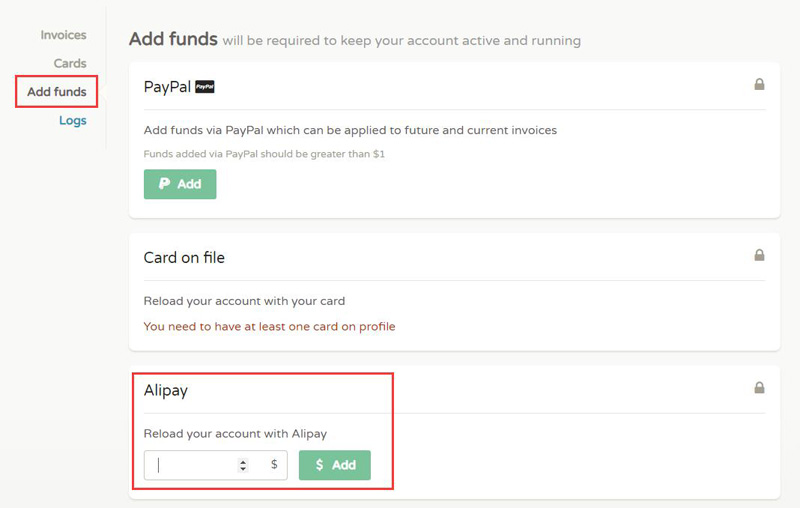Viewport: 800px width, 508px height.
Task: Go to Cards in the sidebar
Action: 70,63
